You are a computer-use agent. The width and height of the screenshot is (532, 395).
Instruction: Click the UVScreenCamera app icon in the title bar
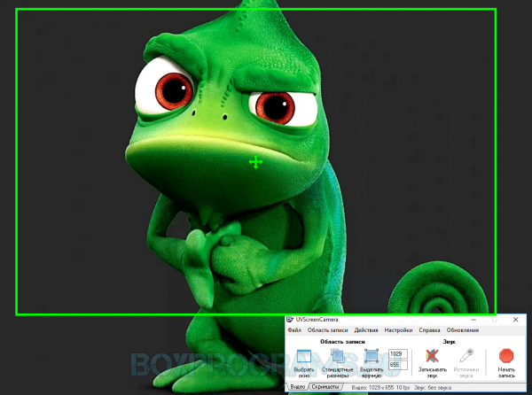click(x=290, y=320)
